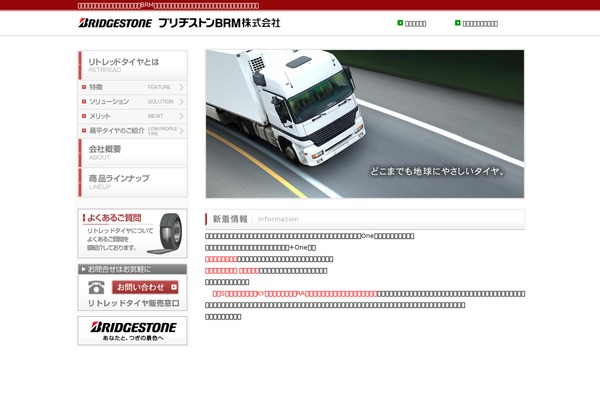Screen dimensions: 600x400
Task: Click the red news link containing KY and RA
Action: pos(295,294)
